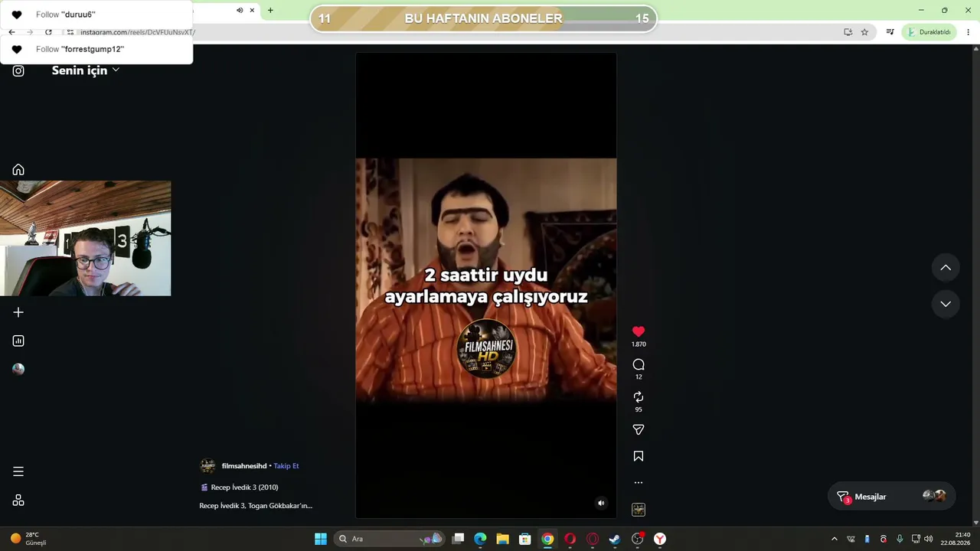Screen dimensions: 980x551
Task: Open the hamburger More menu in the sidebar
Action: point(18,471)
